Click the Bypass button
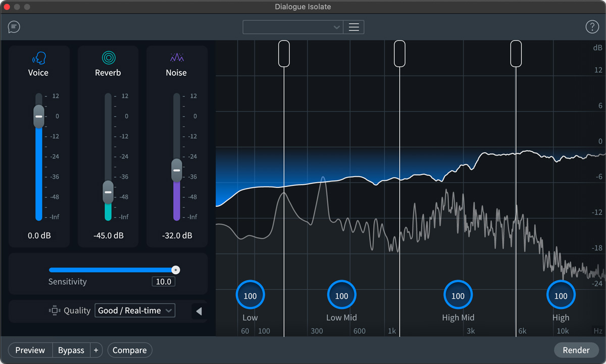This screenshot has height=364, width=606. pyautogui.click(x=71, y=350)
